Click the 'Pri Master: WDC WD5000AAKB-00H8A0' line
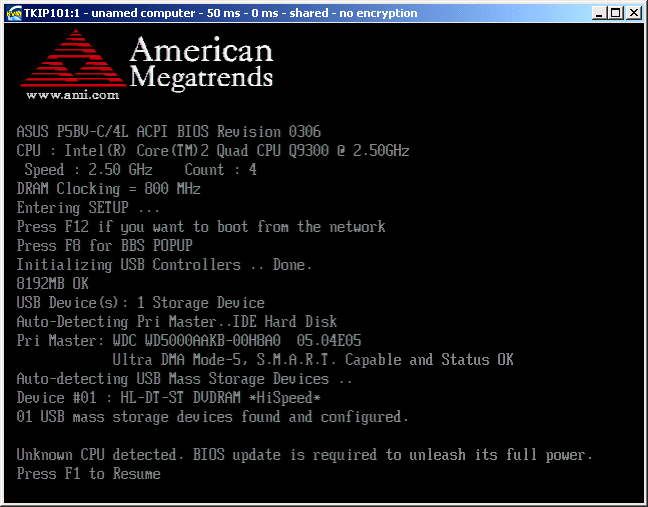 point(189,340)
